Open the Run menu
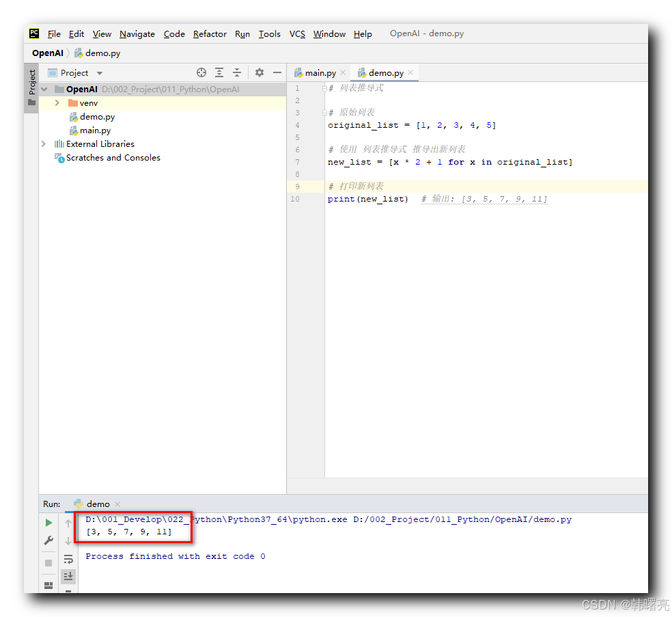This screenshot has width=672, height=617. (242, 34)
